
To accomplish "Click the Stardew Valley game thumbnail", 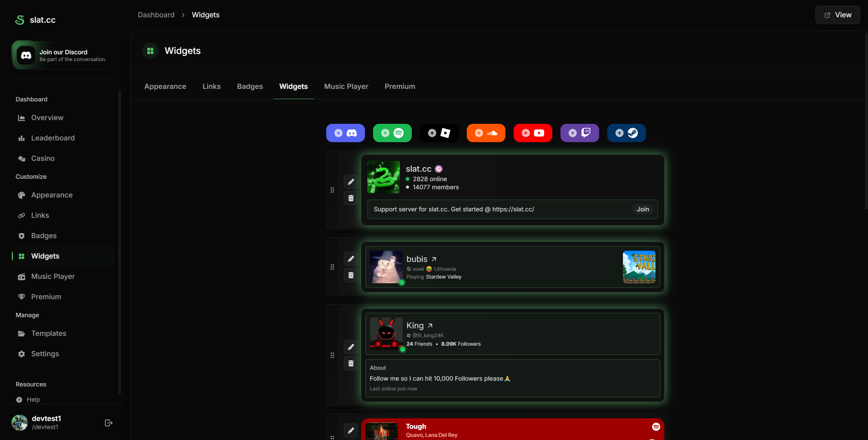I will point(639,267).
